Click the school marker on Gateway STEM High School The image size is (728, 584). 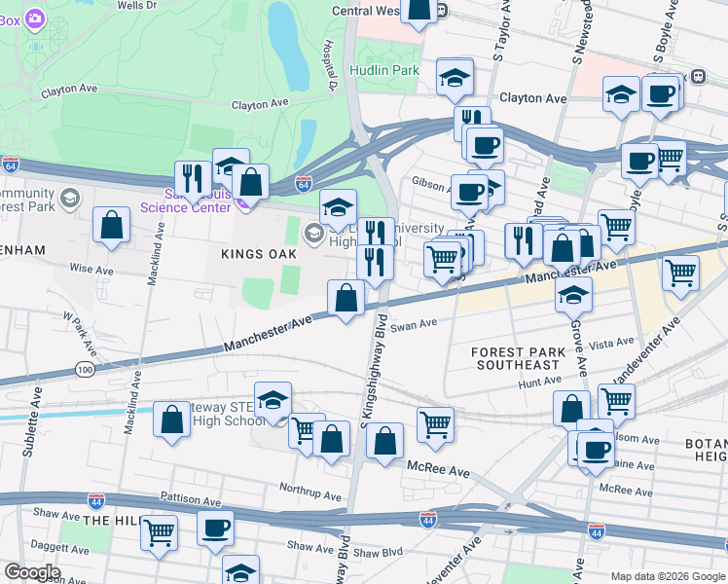(x=273, y=403)
